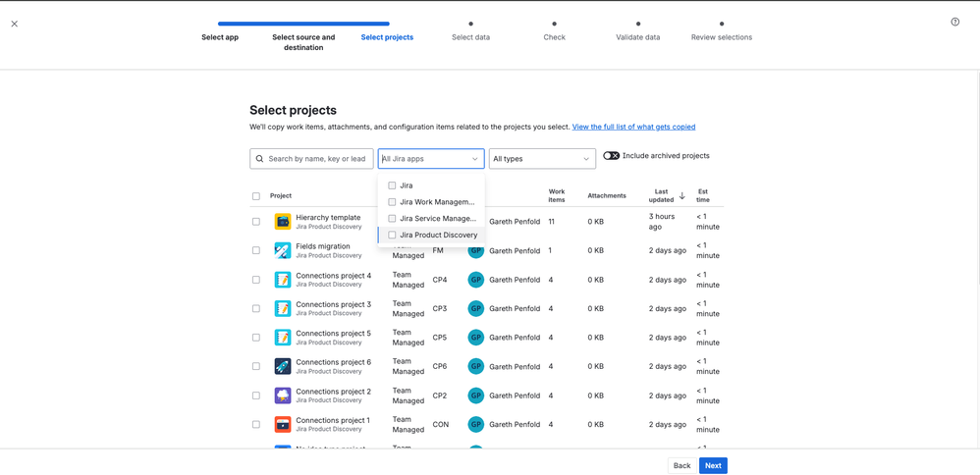
Task: Click Attachments column header
Action: (x=606, y=196)
